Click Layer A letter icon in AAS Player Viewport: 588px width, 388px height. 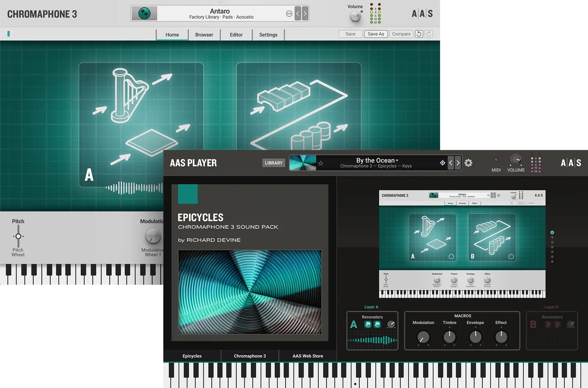354,325
